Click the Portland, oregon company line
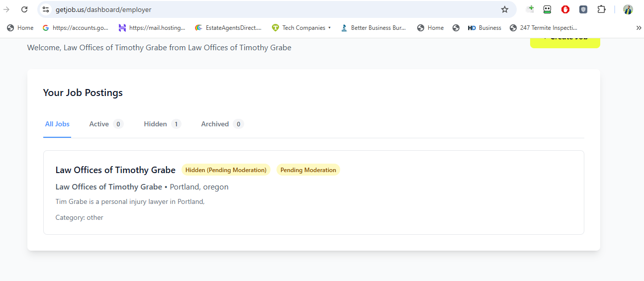 point(142,187)
